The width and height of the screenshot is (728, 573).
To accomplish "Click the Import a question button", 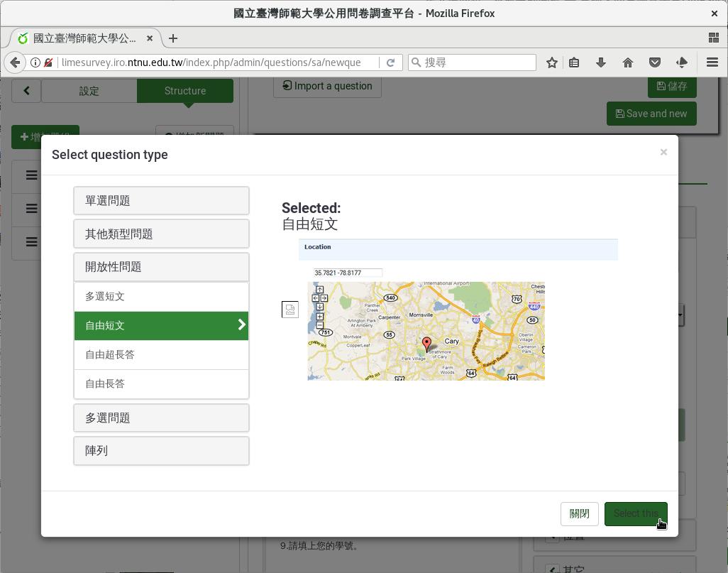I will pyautogui.click(x=327, y=86).
